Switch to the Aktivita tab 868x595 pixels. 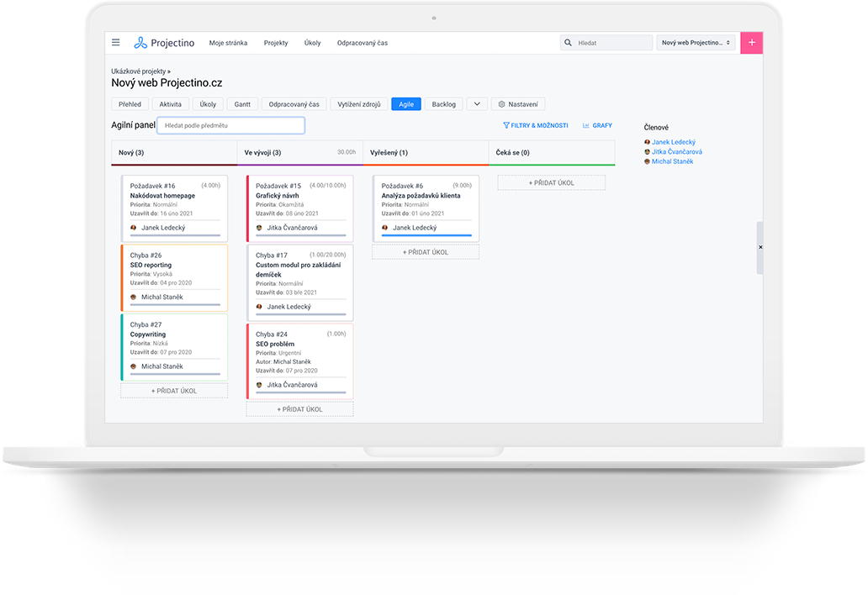coord(171,104)
